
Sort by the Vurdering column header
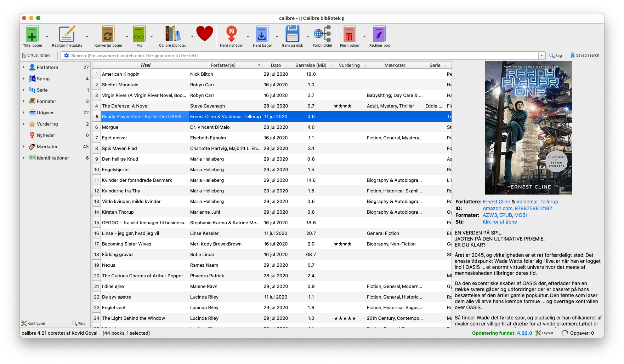pos(349,65)
